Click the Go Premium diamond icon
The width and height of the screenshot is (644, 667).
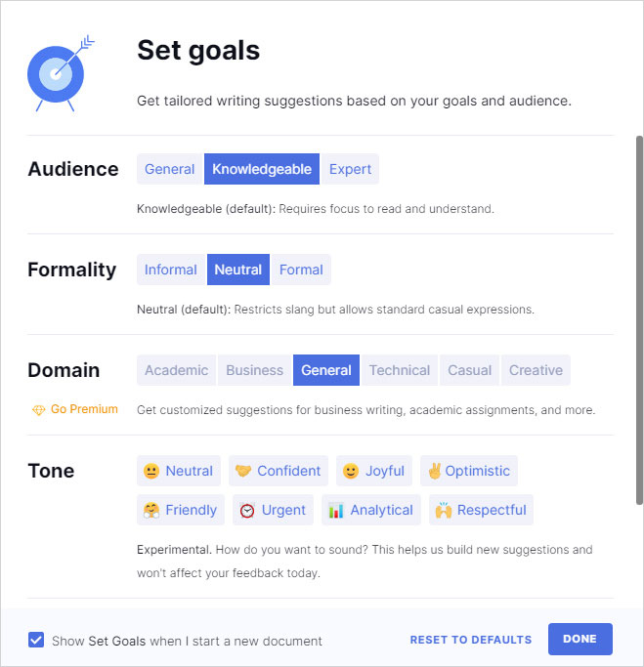pos(38,410)
